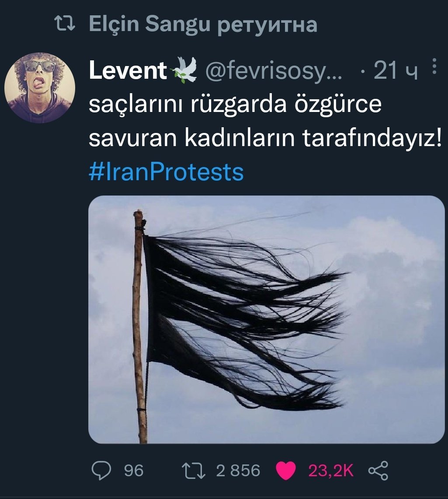Screen dimensions: 448x499
Task: Open the tweet text starting with saçlarını
Action: click(x=265, y=121)
